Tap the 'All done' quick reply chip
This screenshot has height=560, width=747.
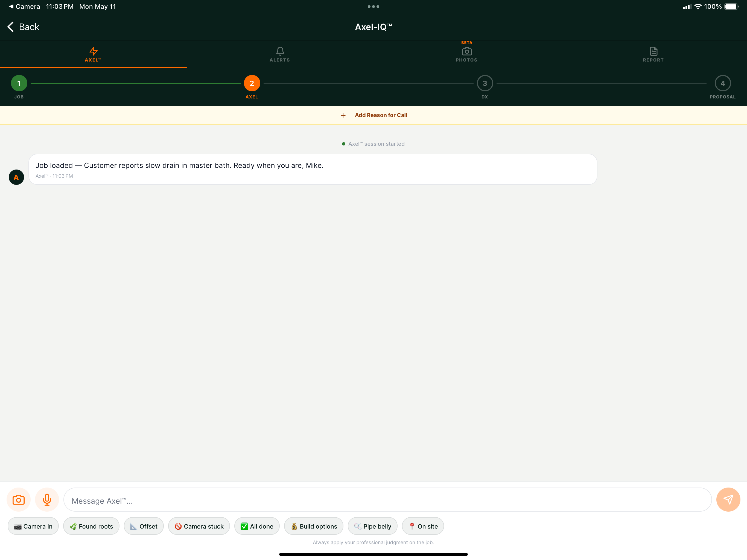pyautogui.click(x=257, y=526)
